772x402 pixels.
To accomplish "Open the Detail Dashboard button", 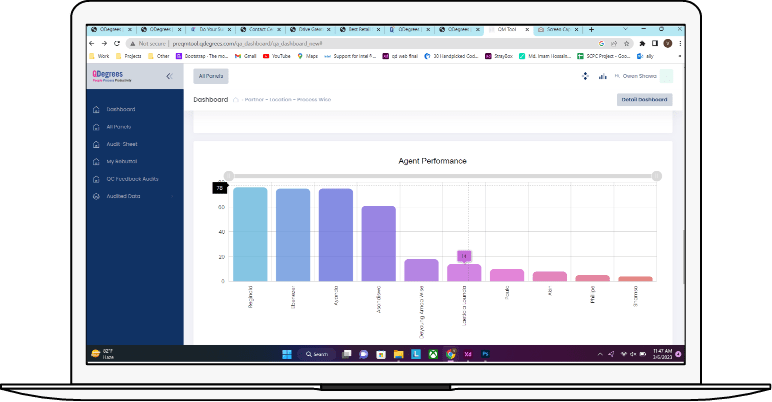I will coord(644,99).
